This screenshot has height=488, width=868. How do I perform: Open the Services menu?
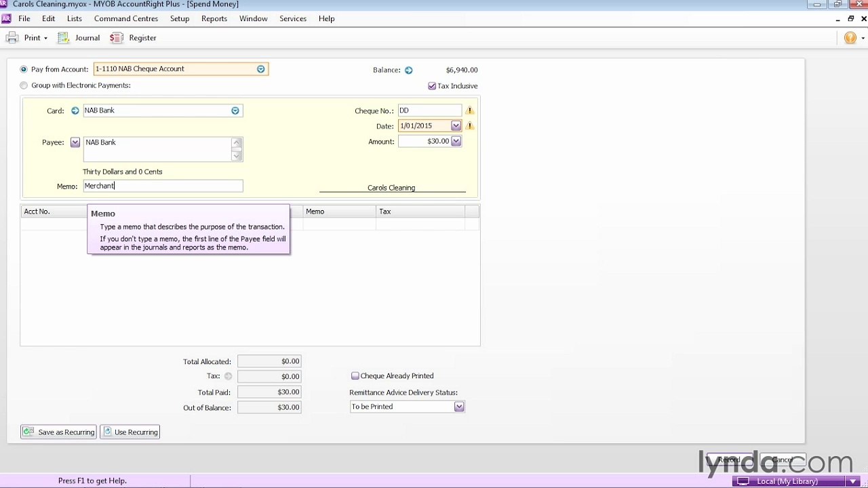(x=293, y=18)
